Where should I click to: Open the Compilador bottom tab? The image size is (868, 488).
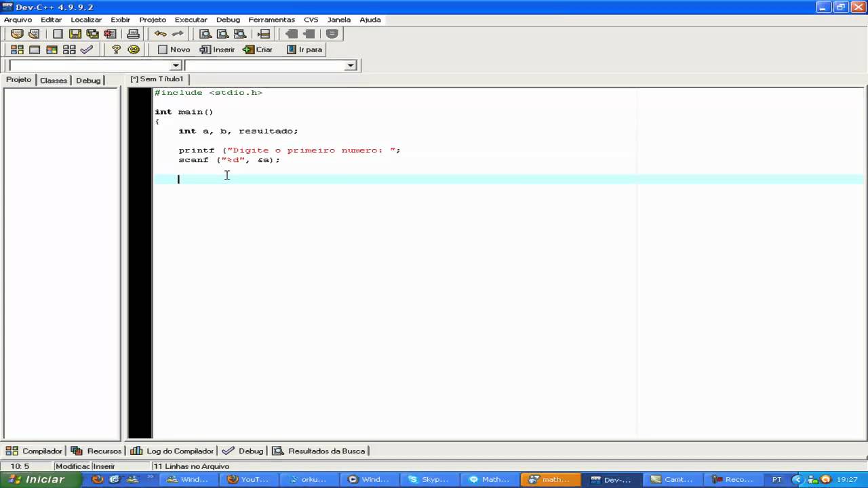(x=35, y=451)
